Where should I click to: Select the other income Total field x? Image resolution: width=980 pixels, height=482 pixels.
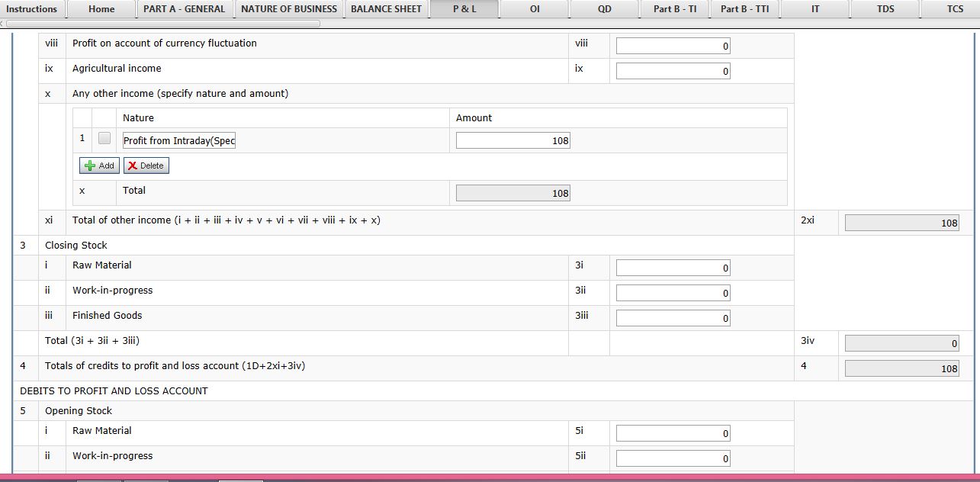513,193
